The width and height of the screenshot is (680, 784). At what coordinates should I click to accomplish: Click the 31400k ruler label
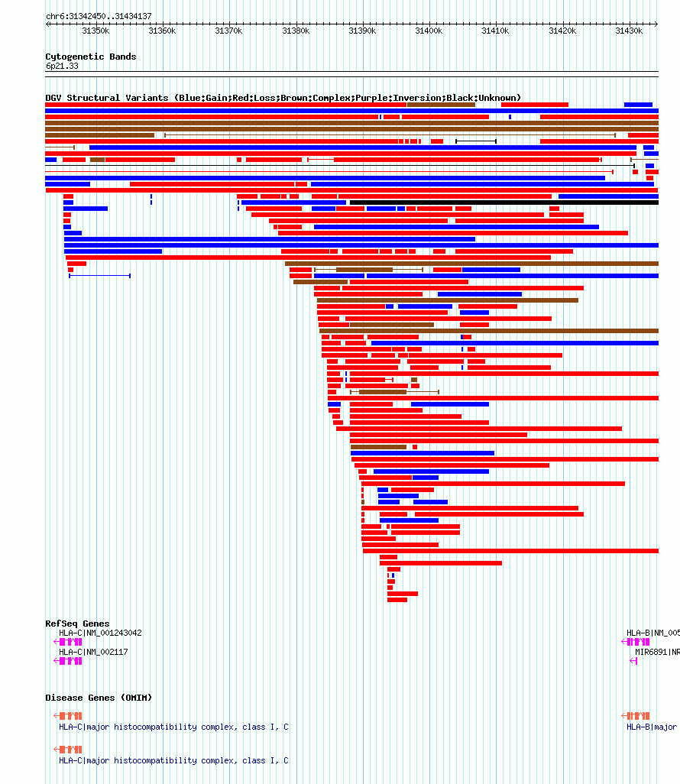pos(429,31)
